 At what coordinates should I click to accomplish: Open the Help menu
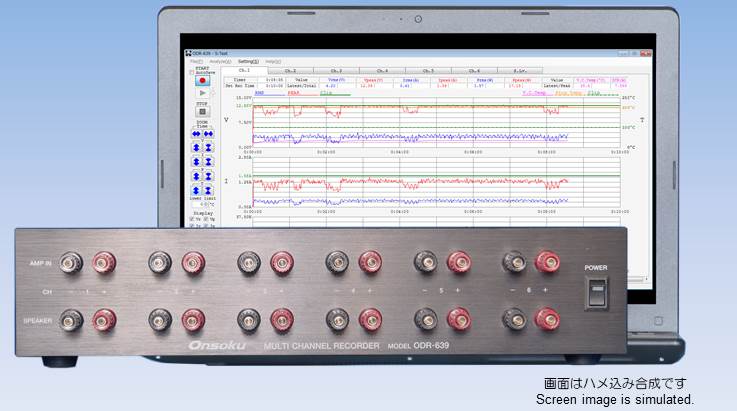coord(273,62)
